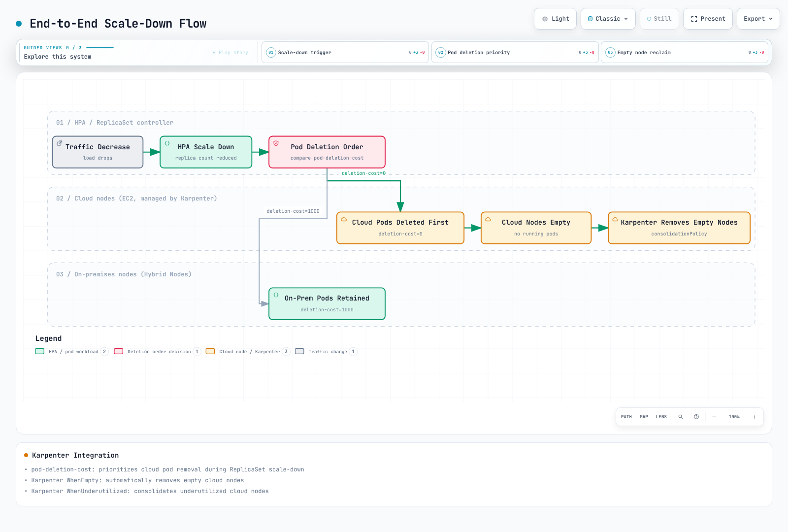Click the deletion-cost=0 edge label
This screenshot has height=532, width=788.
click(363, 173)
